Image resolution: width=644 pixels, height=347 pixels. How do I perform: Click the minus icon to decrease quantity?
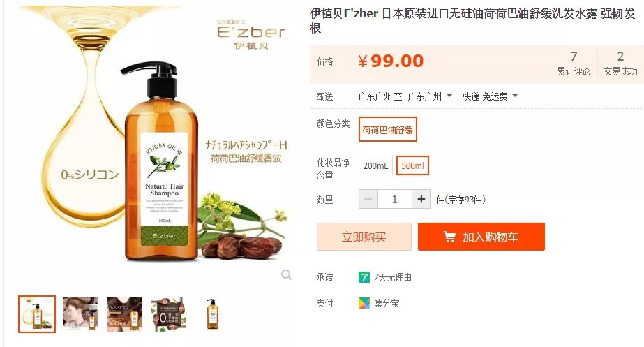pyautogui.click(x=368, y=199)
